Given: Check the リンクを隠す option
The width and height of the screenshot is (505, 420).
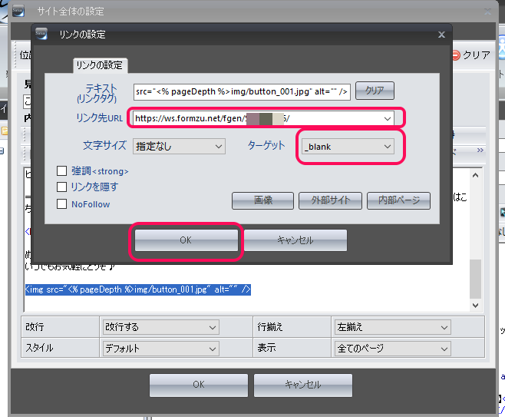Looking at the screenshot, I should (x=62, y=187).
